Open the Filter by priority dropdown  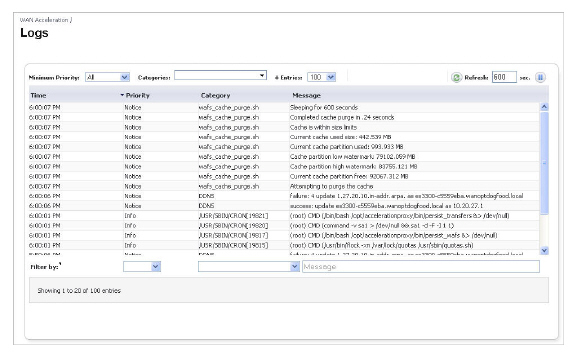pyautogui.click(x=142, y=266)
